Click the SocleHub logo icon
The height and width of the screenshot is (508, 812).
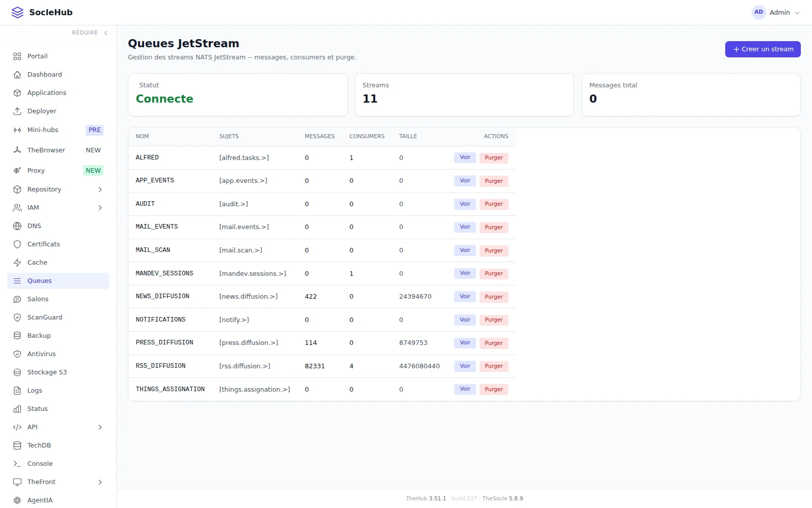point(17,12)
